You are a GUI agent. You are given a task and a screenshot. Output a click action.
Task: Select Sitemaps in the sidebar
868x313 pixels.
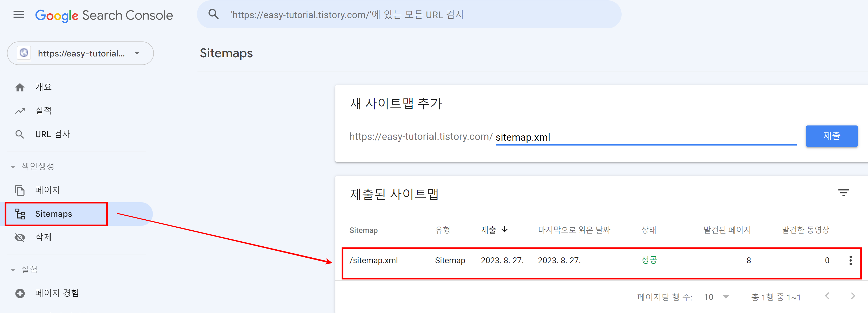[x=53, y=214]
